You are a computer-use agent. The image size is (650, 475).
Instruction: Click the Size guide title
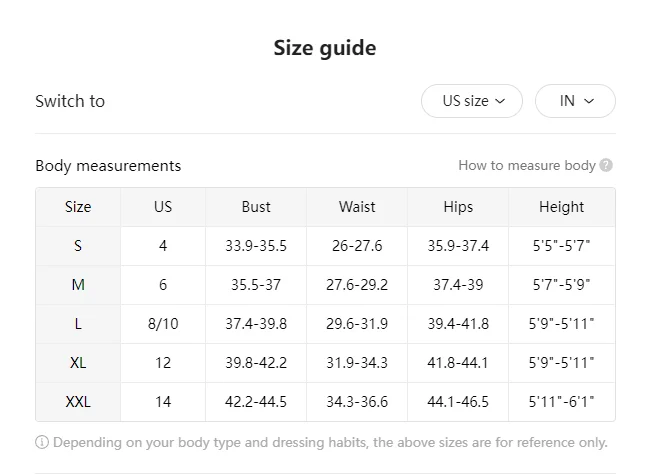tap(325, 48)
